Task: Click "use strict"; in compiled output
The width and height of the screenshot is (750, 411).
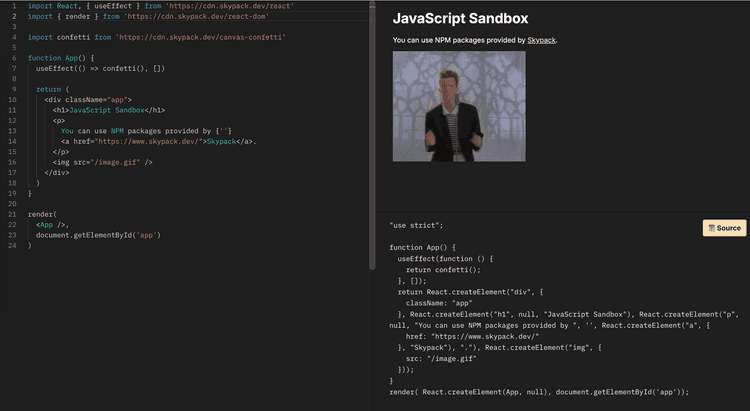Action: (x=416, y=225)
